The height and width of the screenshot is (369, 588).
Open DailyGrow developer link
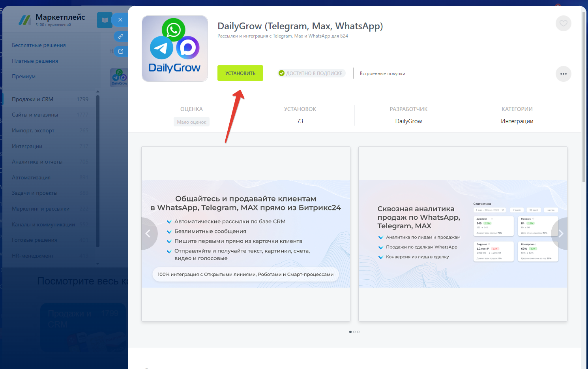[x=408, y=121]
